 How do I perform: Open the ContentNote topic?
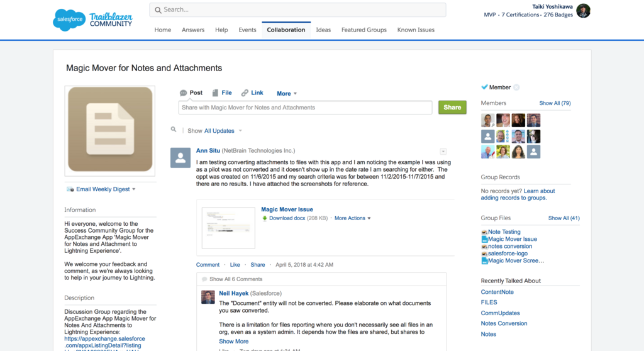(x=497, y=292)
